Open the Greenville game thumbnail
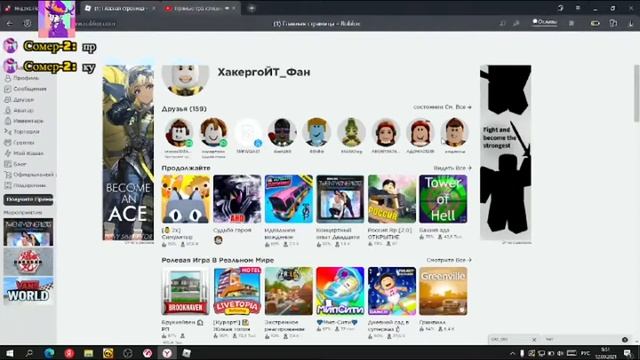640x360 pixels. coord(443,291)
